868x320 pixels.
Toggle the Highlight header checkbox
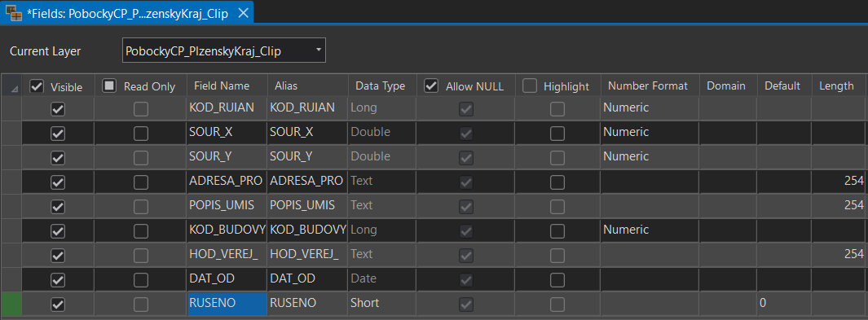coord(530,85)
